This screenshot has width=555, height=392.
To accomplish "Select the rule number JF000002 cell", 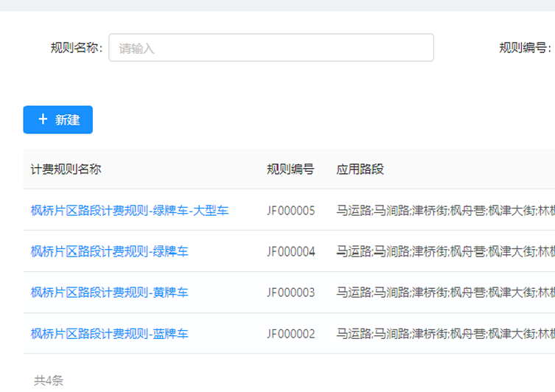I will click(x=291, y=334).
